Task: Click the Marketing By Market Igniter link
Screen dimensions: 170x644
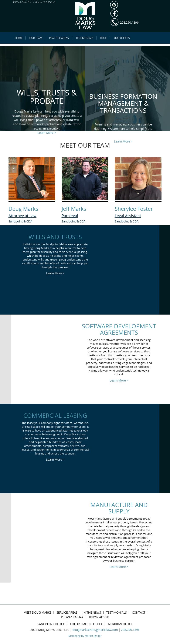Action: [85, 636]
